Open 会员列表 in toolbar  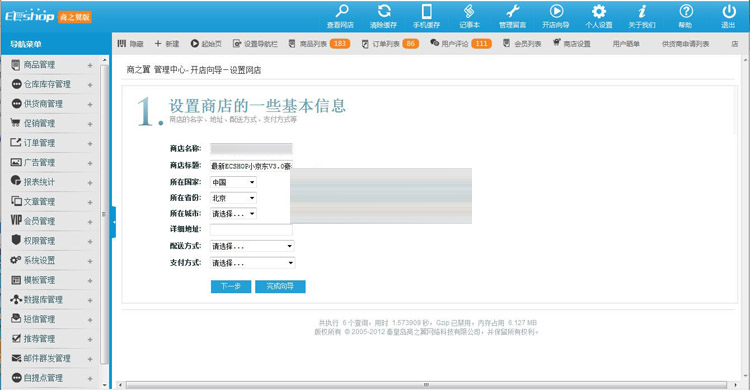coord(522,44)
